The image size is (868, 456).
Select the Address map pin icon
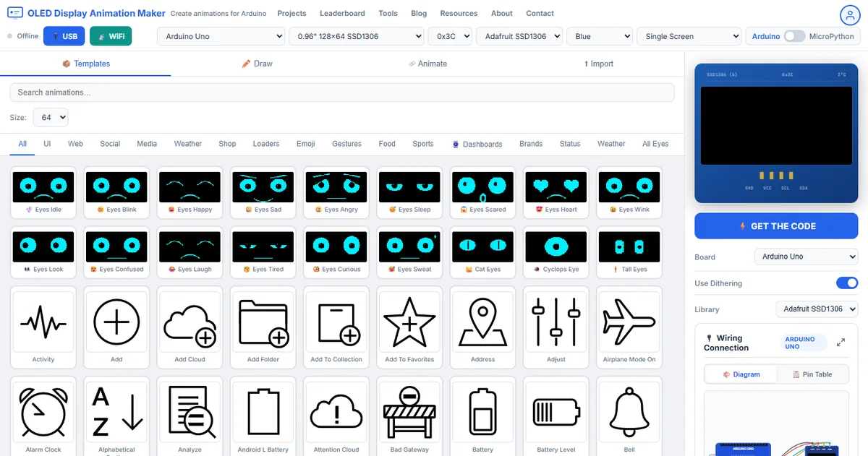pyautogui.click(x=482, y=327)
